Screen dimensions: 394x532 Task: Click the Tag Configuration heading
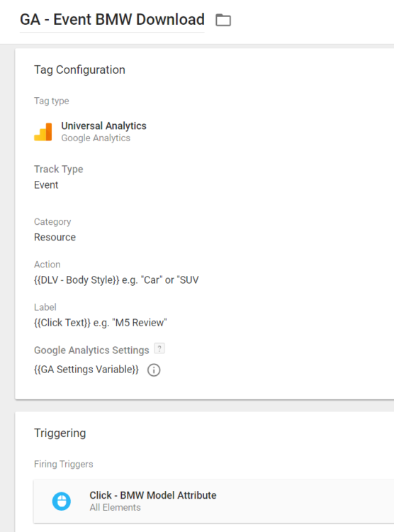click(79, 70)
